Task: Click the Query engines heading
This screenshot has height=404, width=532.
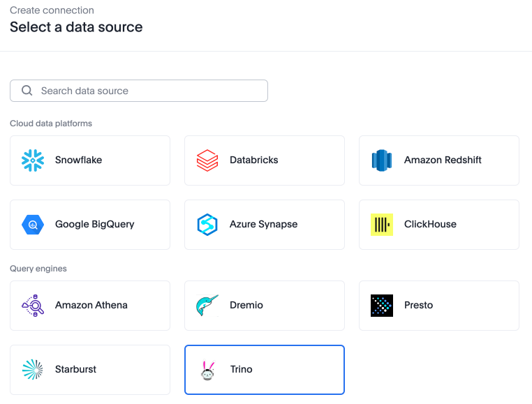Action: coord(38,269)
